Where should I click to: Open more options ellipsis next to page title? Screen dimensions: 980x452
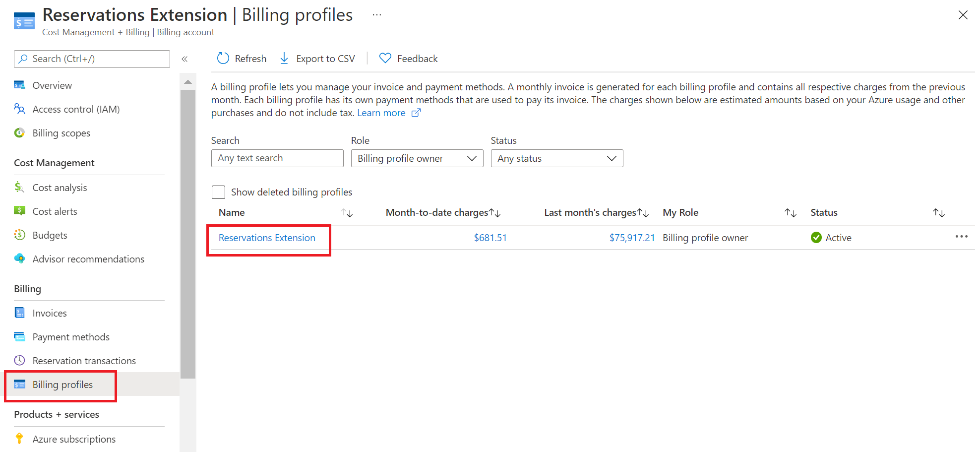tap(377, 15)
